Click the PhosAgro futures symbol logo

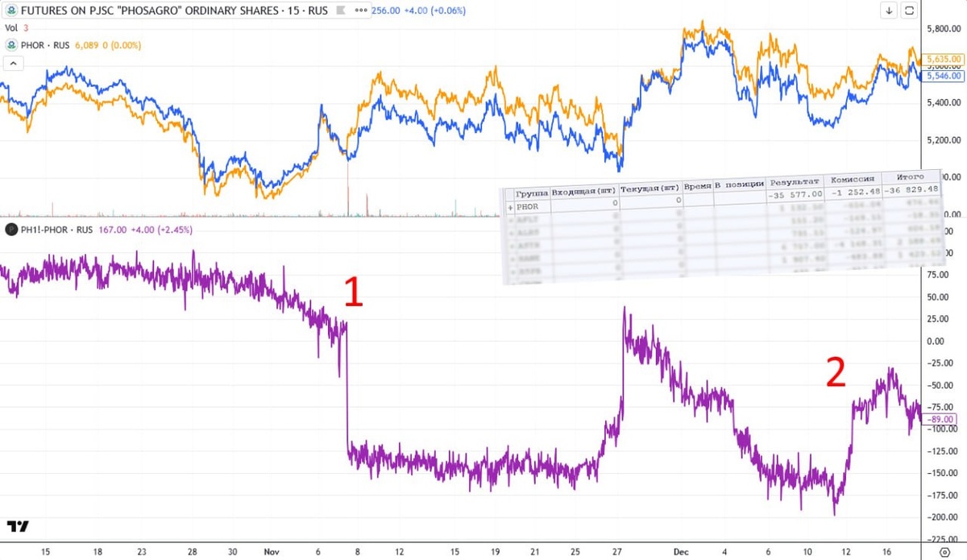click(10, 10)
